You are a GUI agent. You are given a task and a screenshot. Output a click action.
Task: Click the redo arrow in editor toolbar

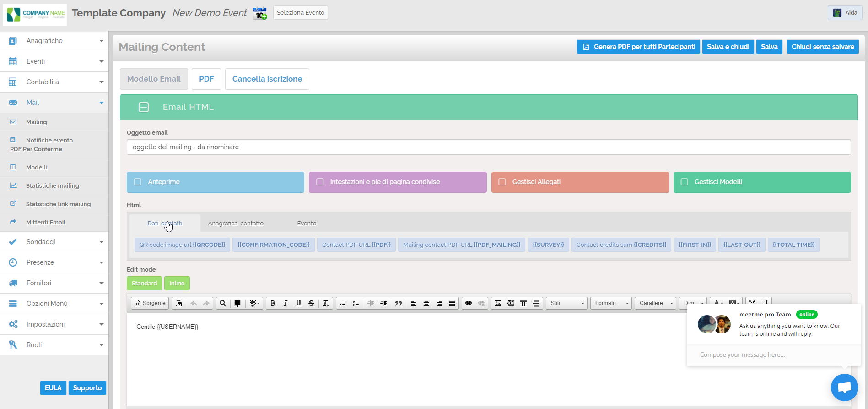[x=206, y=303]
